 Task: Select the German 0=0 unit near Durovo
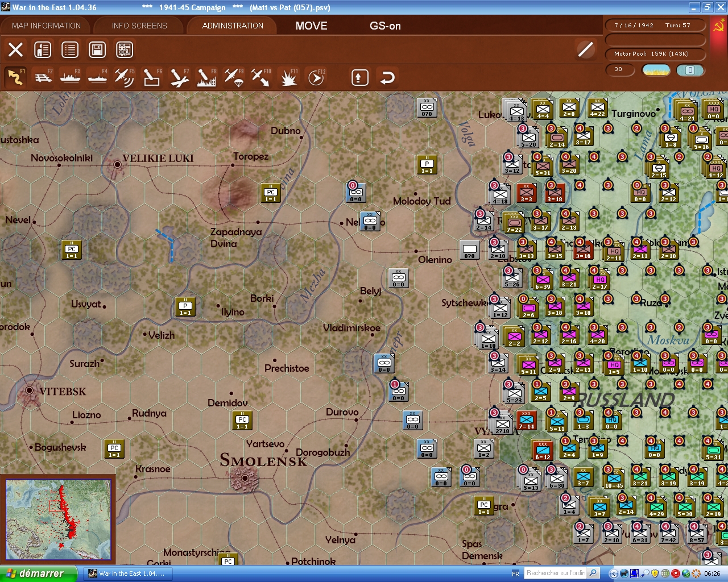click(x=413, y=421)
